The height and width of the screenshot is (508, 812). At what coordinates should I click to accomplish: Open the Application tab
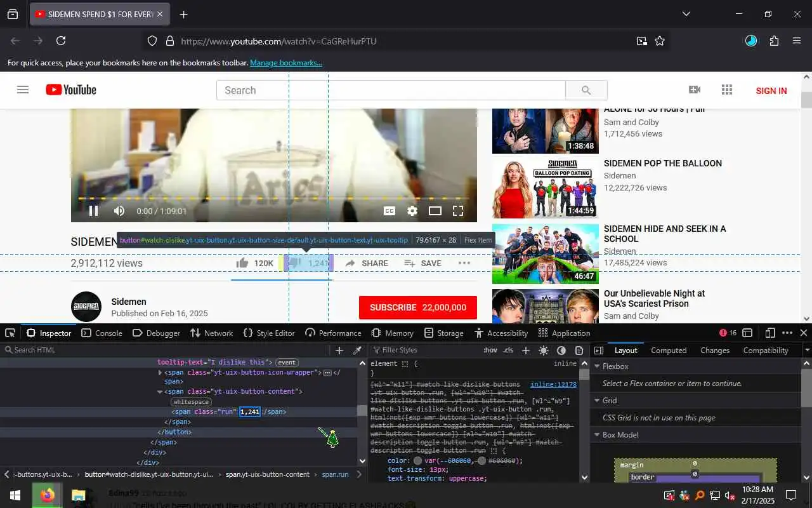click(x=564, y=333)
